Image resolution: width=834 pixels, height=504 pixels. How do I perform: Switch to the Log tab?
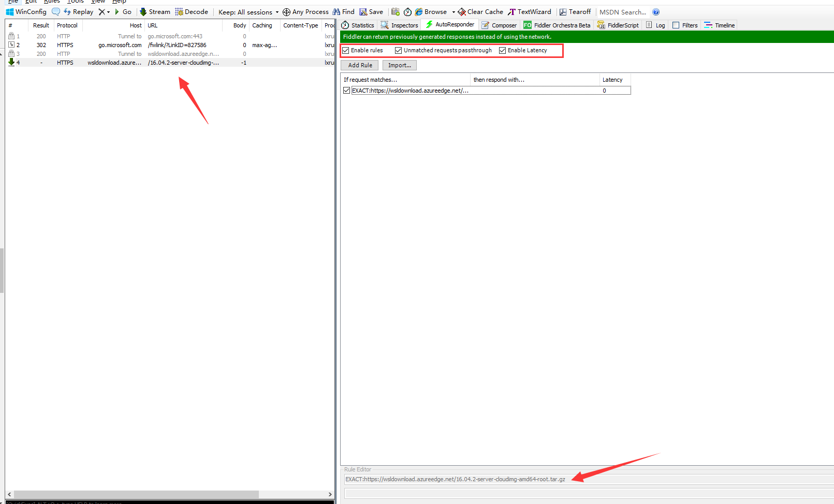[655, 25]
